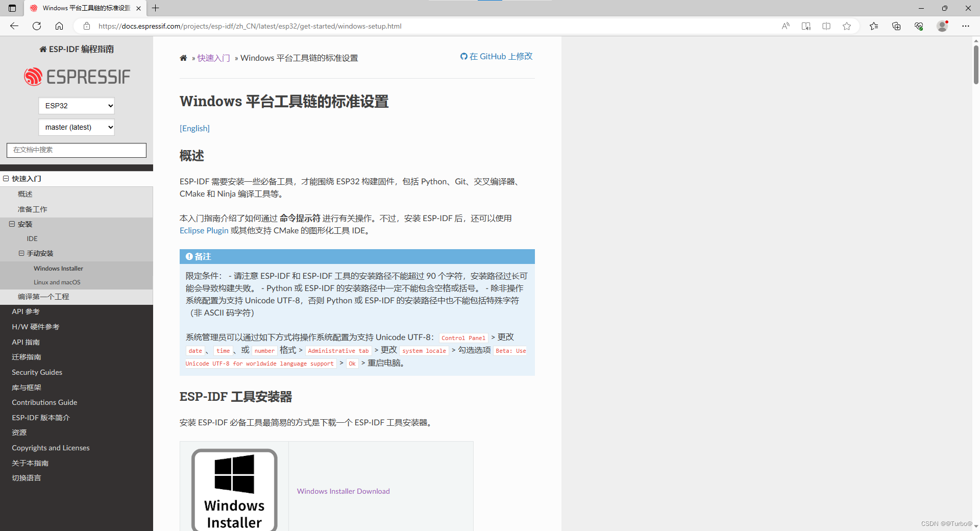This screenshot has height=531, width=980.
Task: Open 迁移指南 menu item
Action: pyautogui.click(x=27, y=357)
